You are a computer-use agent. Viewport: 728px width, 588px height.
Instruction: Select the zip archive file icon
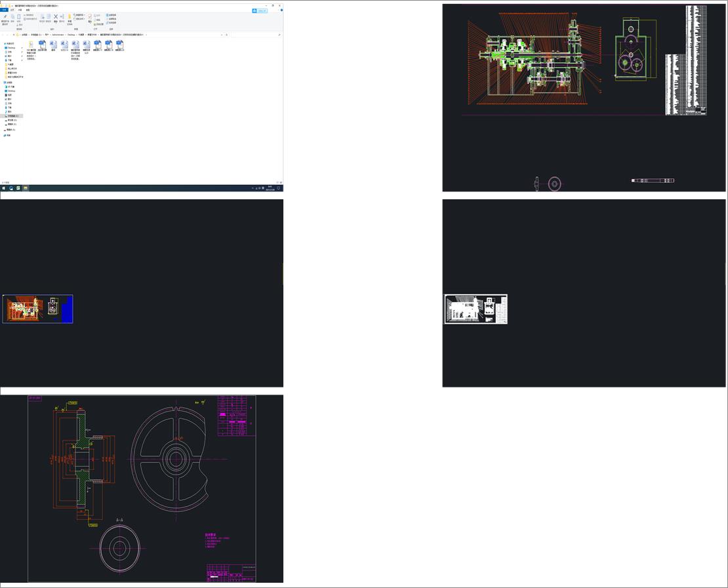31,45
